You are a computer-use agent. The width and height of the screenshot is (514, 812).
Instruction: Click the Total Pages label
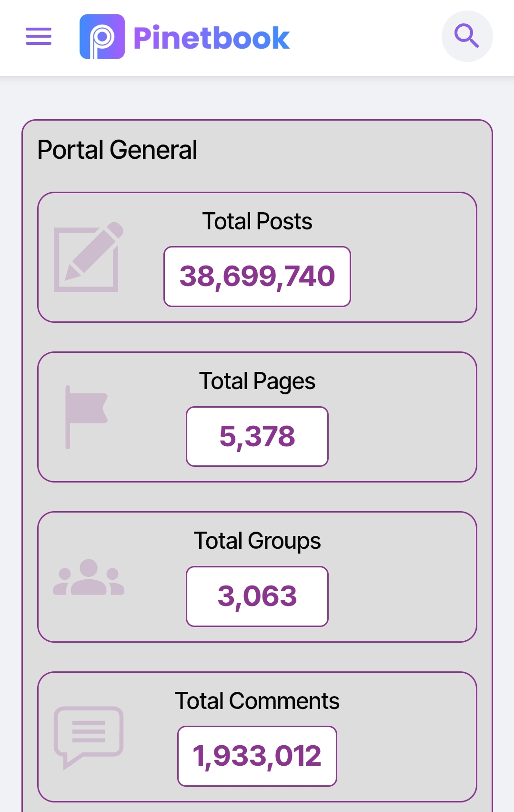257,381
